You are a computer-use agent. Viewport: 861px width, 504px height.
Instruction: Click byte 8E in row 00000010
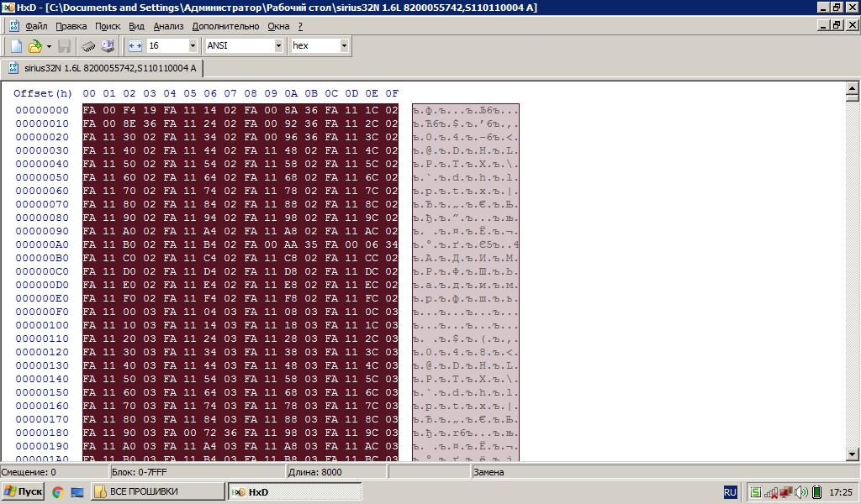click(129, 123)
